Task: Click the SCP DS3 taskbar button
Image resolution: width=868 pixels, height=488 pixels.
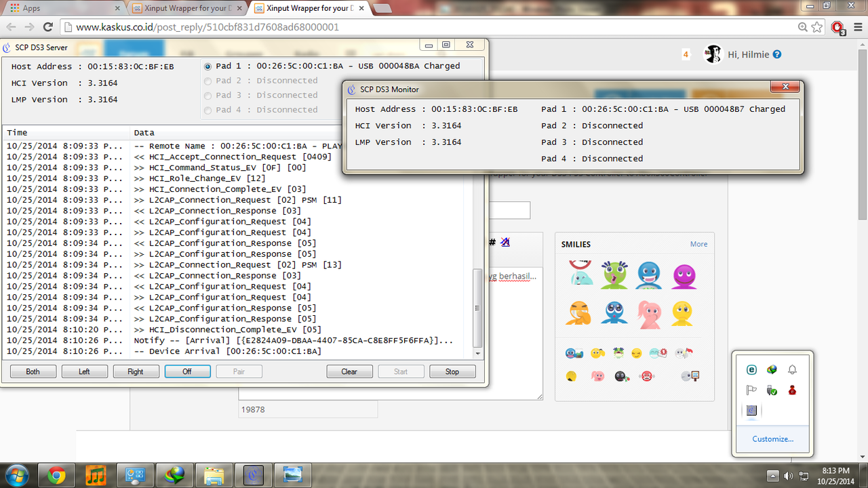Action: pos(254,476)
